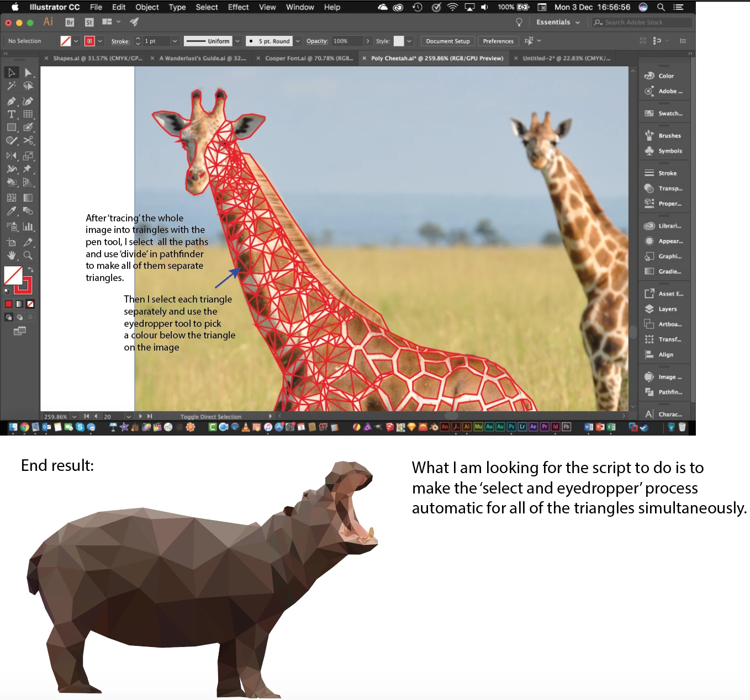Open the Layers panel

(664, 309)
